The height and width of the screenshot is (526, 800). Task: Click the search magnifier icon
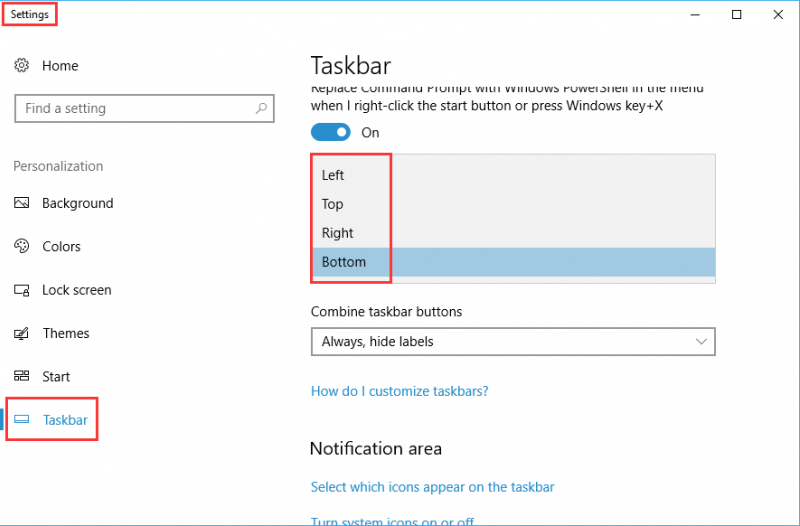click(x=261, y=108)
